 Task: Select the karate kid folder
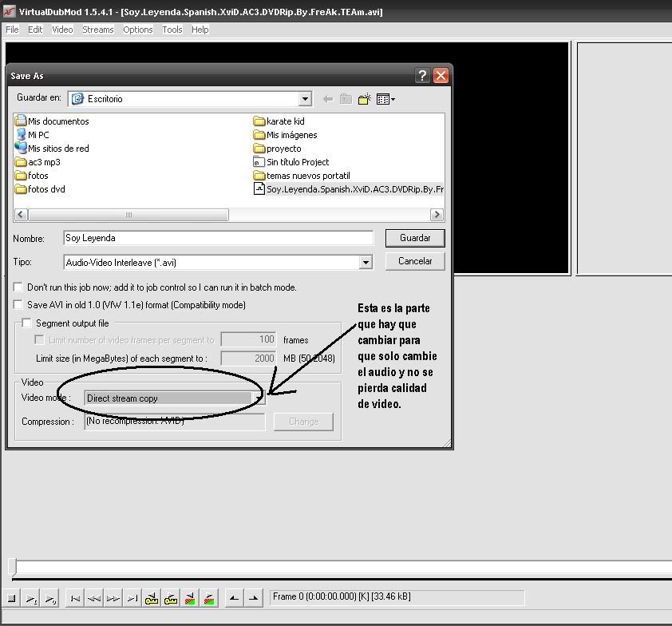(x=279, y=121)
